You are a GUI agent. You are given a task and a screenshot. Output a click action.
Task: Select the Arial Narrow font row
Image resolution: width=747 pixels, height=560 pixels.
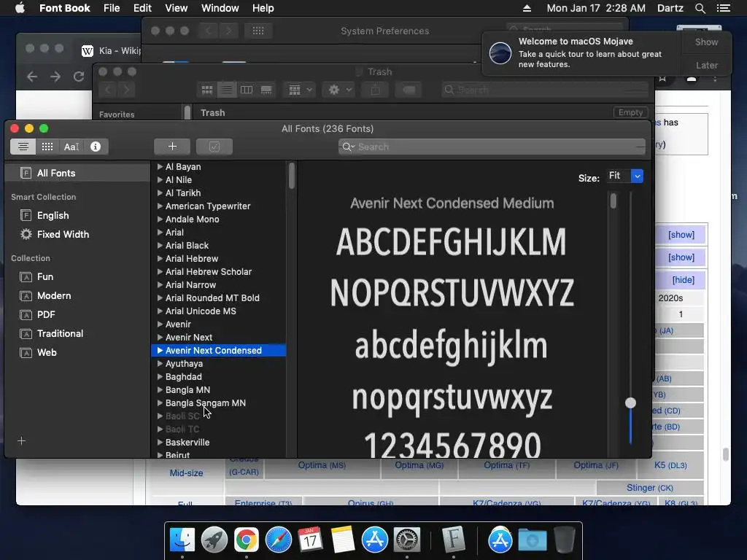pos(219,285)
